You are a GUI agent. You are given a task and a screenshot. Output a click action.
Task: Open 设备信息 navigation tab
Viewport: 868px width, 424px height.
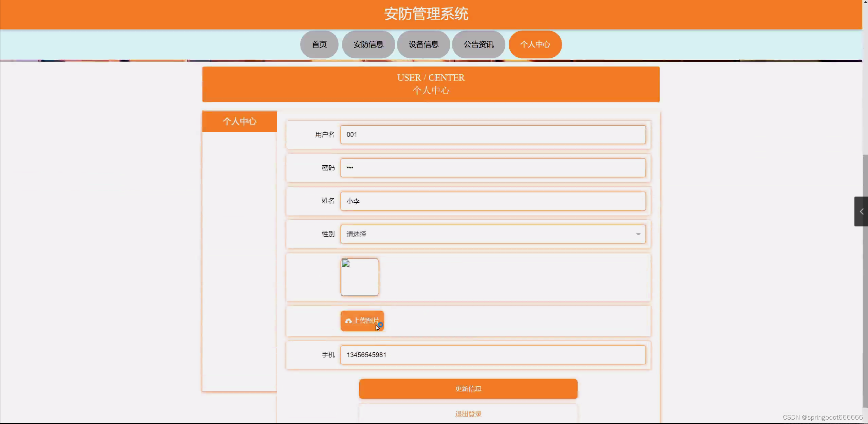tap(423, 44)
